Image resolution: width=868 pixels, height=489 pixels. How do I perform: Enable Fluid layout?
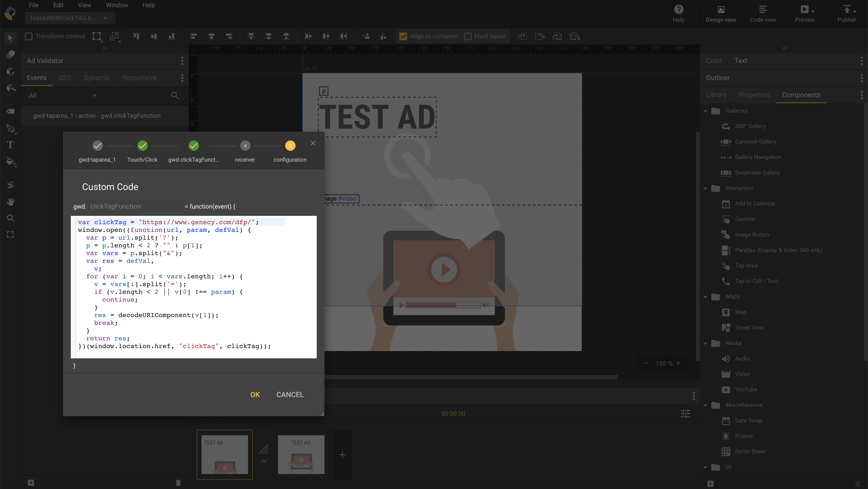pyautogui.click(x=468, y=36)
